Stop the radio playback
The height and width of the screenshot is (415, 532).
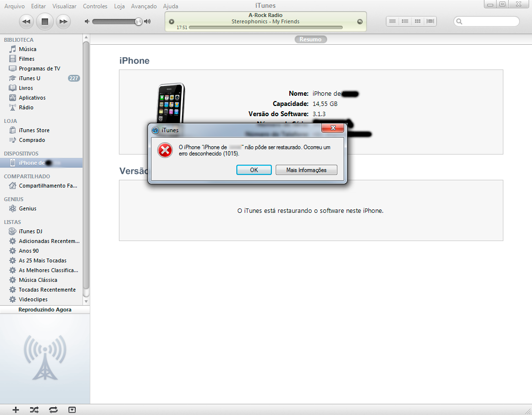point(45,21)
